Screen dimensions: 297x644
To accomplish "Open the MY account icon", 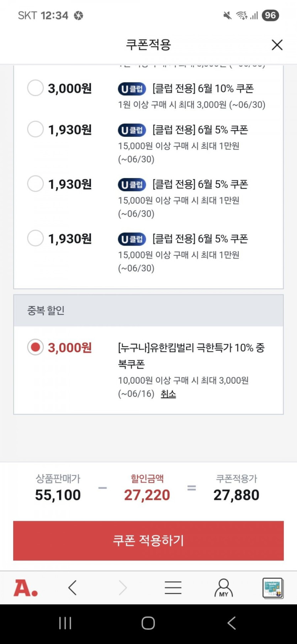I will [223, 588].
